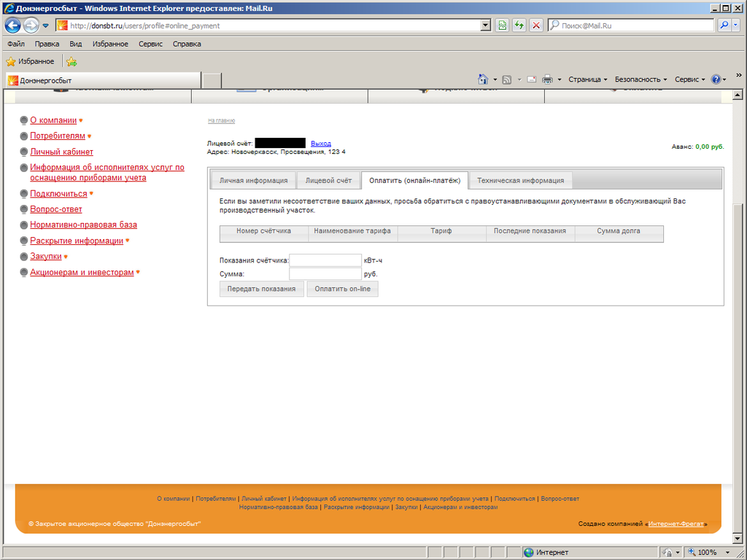Expand the address bar dropdown
Viewport: 747px width, 560px height.
pos(485,26)
